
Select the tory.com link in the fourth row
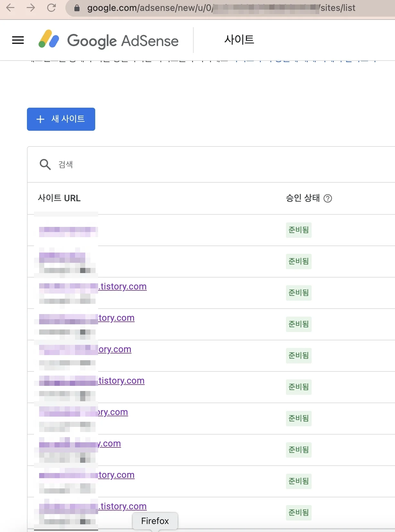click(117, 318)
